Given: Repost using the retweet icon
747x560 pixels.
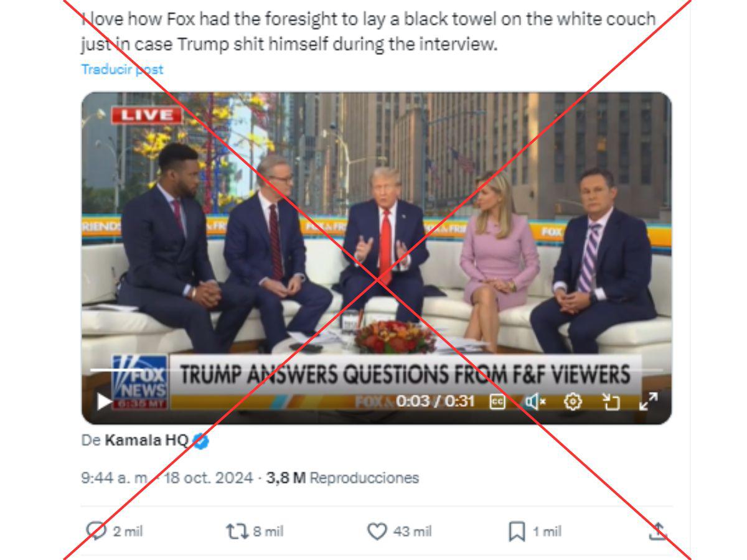Looking at the screenshot, I should (x=236, y=531).
